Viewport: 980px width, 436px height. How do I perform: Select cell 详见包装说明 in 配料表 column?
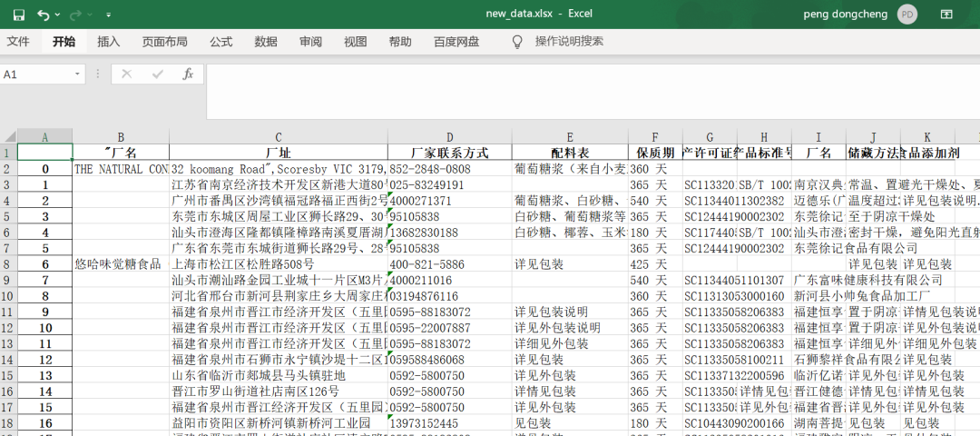pos(570,312)
